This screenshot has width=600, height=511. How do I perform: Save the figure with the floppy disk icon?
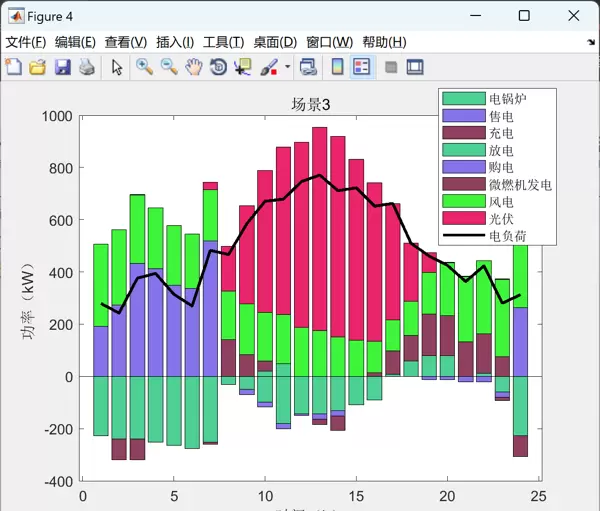click(x=62, y=67)
